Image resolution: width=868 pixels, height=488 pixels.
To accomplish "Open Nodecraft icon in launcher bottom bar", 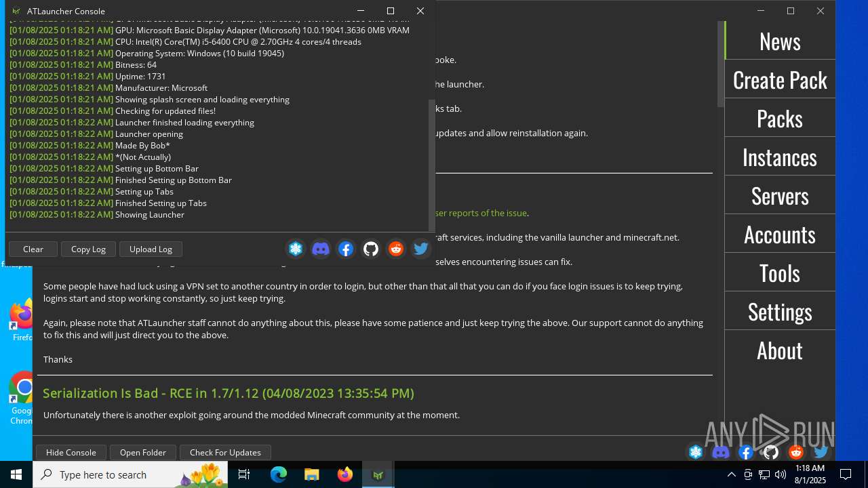I will pos(696,452).
